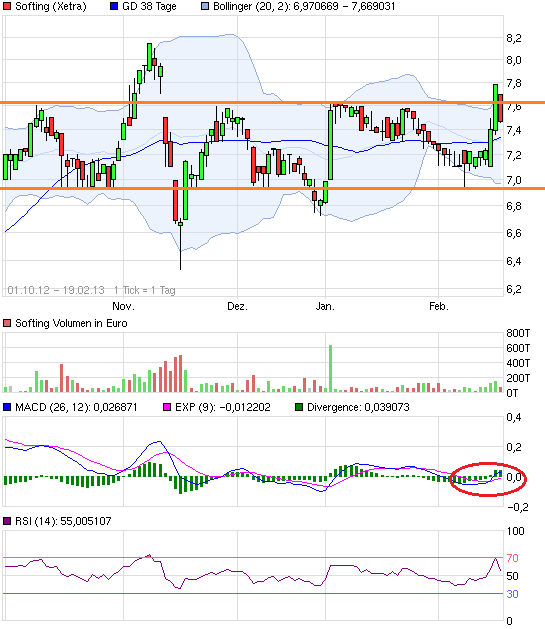The width and height of the screenshot is (545, 629).
Task: Click the purple RSI (14) legend swatch
Action: pos(7,521)
